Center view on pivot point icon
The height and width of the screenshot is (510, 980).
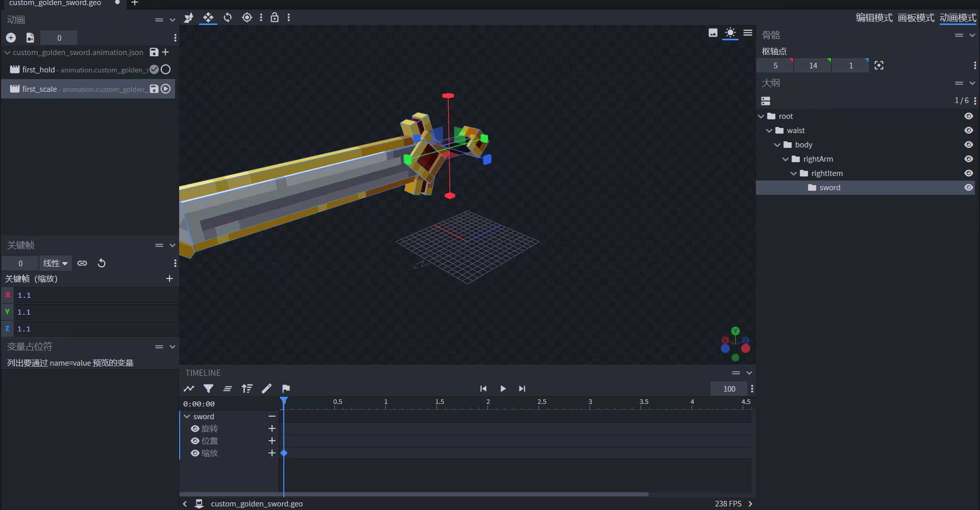click(x=879, y=65)
